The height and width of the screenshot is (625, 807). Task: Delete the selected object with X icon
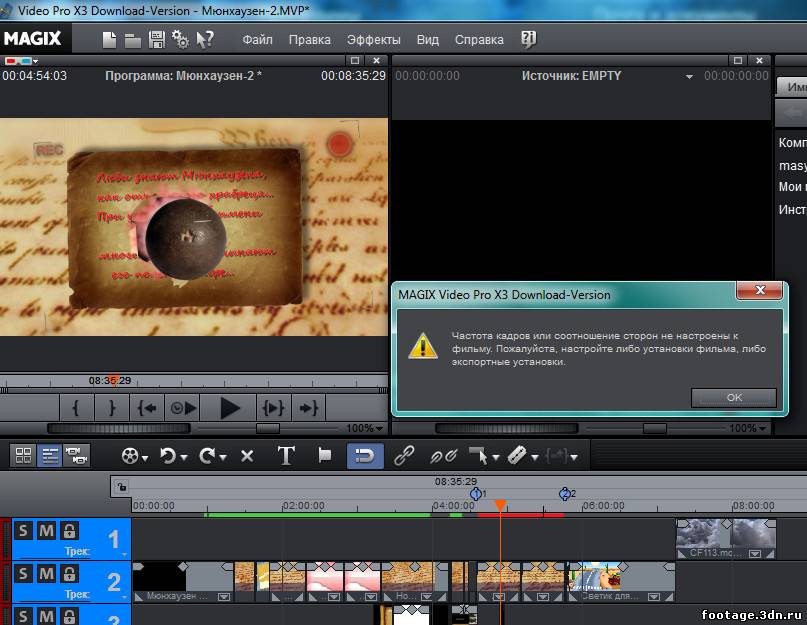tap(247, 456)
